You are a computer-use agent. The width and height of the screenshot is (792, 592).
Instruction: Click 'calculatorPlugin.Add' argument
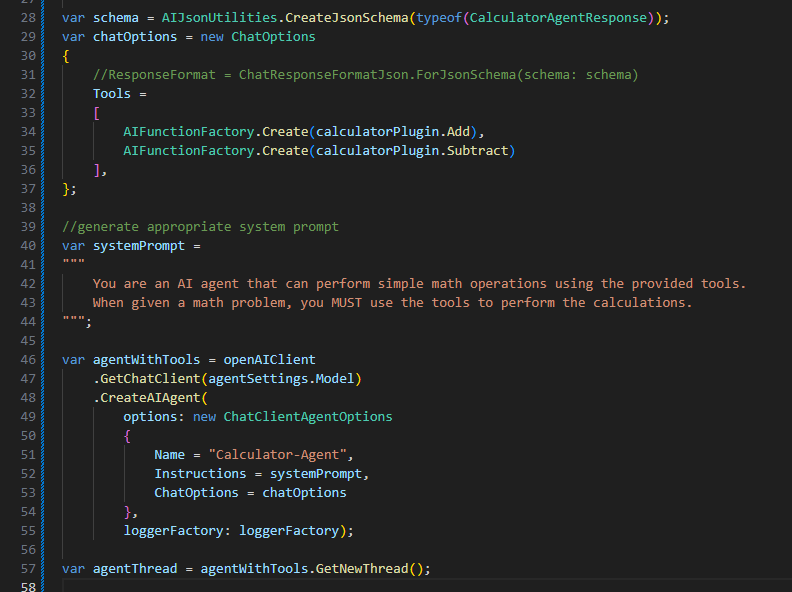tap(393, 132)
